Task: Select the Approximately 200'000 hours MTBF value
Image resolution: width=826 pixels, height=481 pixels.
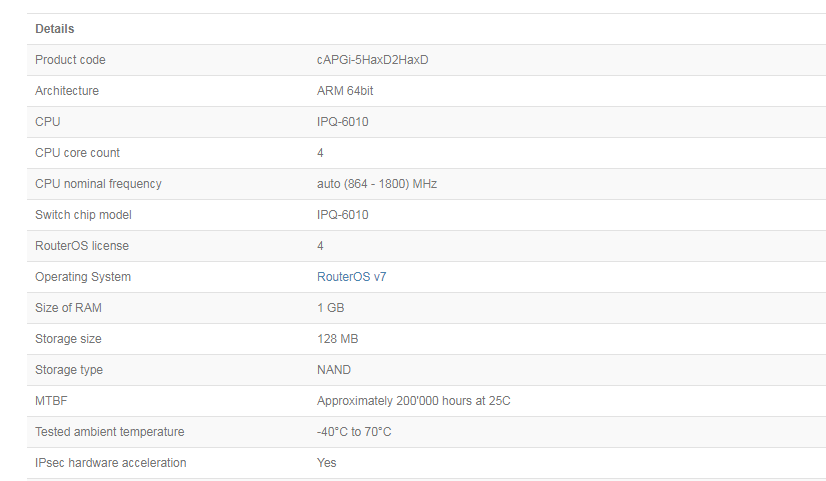Action: tap(414, 401)
